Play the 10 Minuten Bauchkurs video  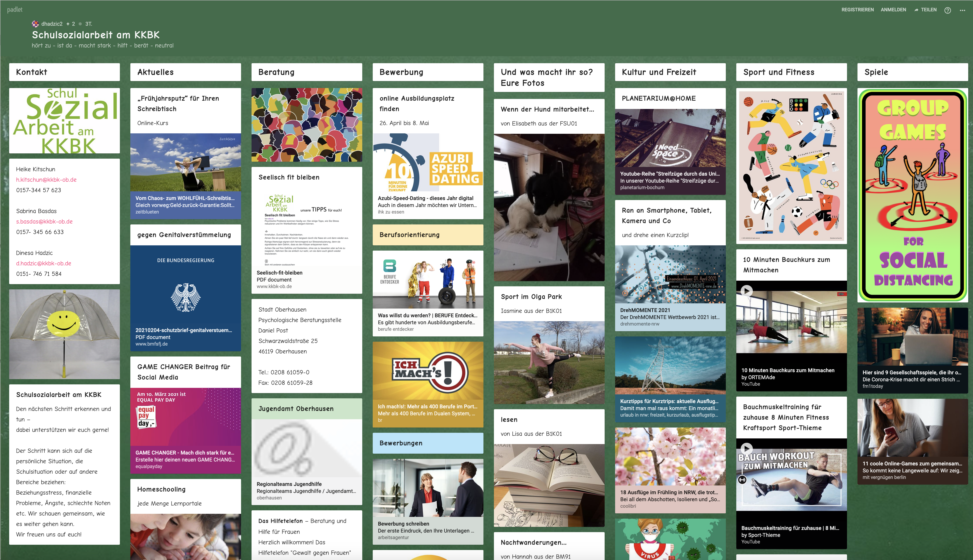click(x=746, y=291)
